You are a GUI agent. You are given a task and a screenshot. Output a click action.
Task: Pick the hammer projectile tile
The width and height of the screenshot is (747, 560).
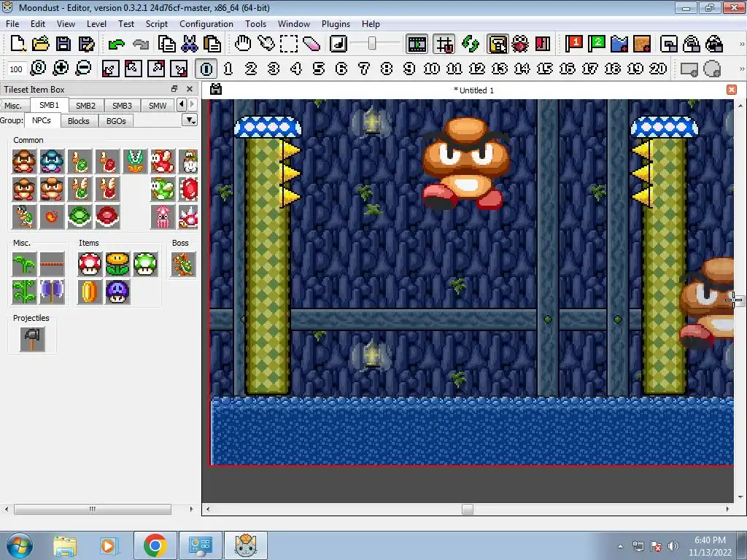(32, 339)
